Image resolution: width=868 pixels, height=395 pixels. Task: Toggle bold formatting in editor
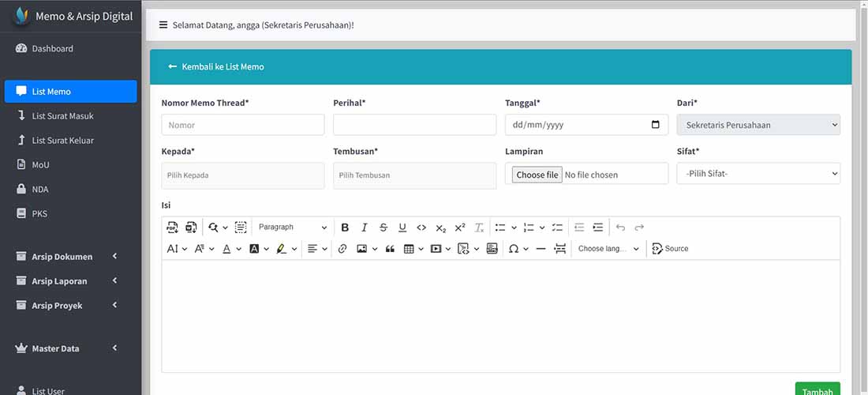click(345, 228)
